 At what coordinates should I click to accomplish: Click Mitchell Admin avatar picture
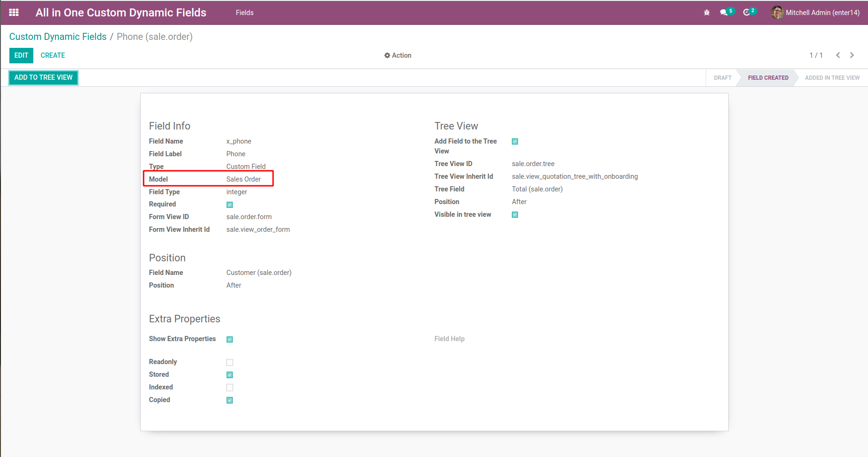[777, 13]
